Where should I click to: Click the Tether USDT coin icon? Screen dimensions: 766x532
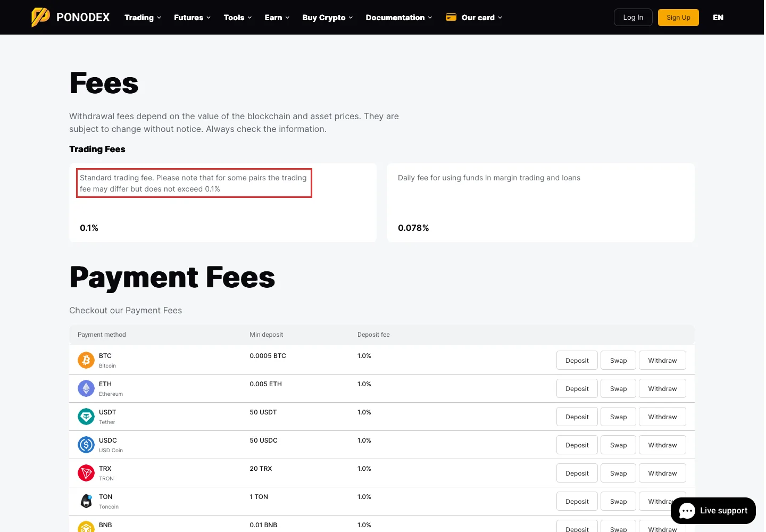coord(86,417)
